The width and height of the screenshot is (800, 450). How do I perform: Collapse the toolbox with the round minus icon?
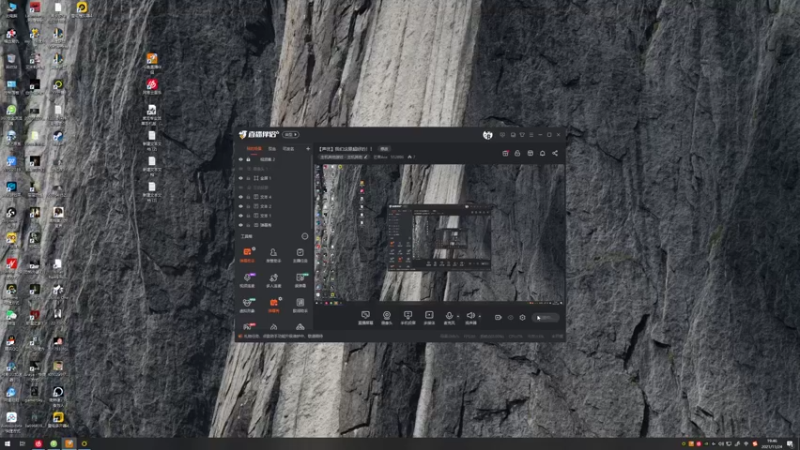tap(305, 236)
